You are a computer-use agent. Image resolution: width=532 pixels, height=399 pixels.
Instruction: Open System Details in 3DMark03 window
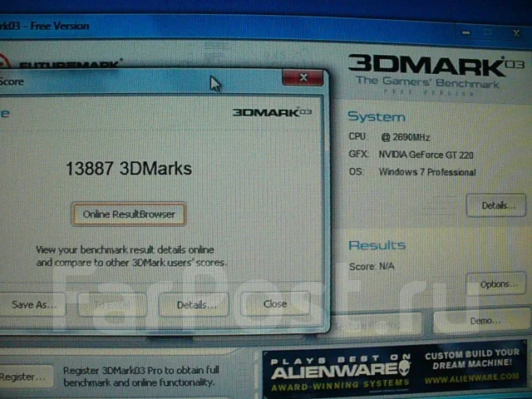point(496,205)
